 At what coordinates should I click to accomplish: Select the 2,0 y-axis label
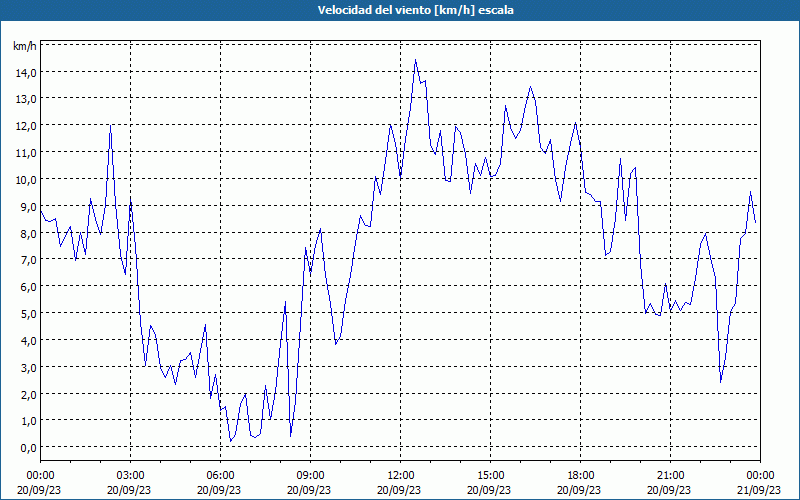[x=28, y=394]
